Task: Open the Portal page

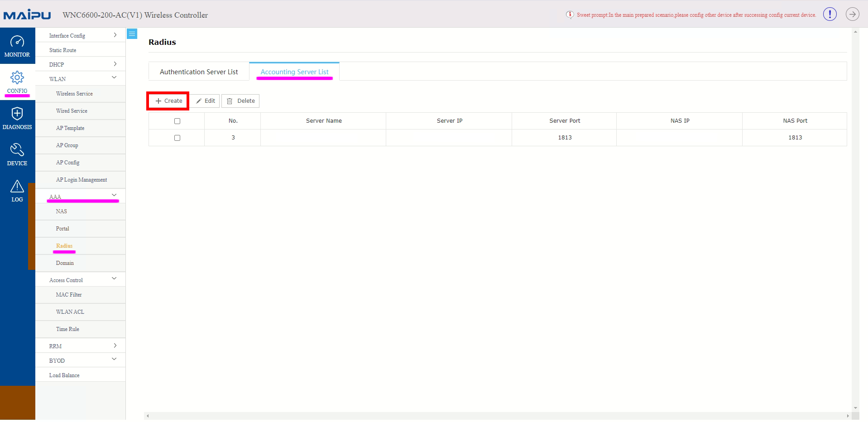Action: pyautogui.click(x=81, y=229)
